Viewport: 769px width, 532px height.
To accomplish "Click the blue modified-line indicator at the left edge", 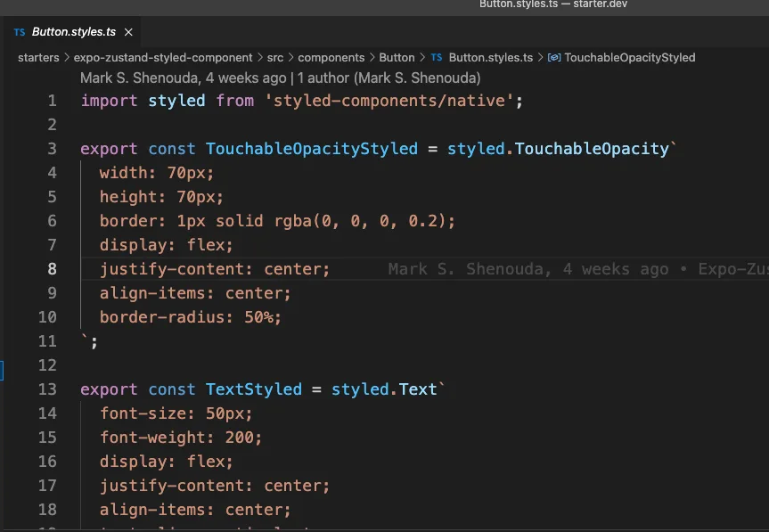I will pyautogui.click(x=2, y=371).
